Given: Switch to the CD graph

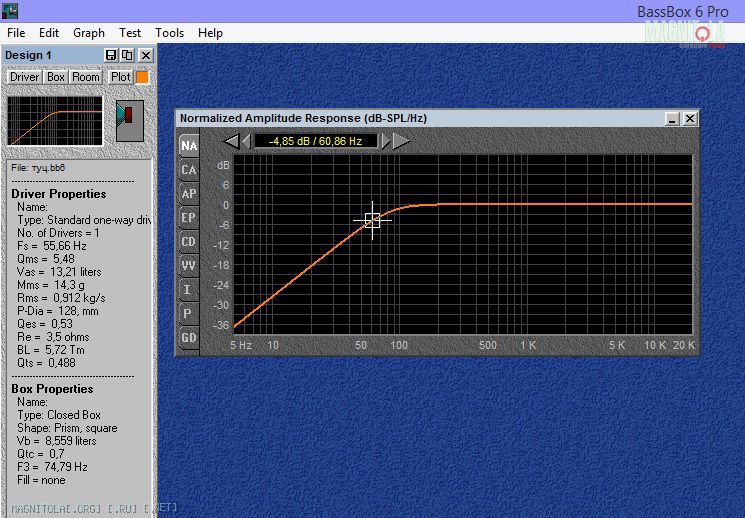Looking at the screenshot, I should [x=188, y=242].
